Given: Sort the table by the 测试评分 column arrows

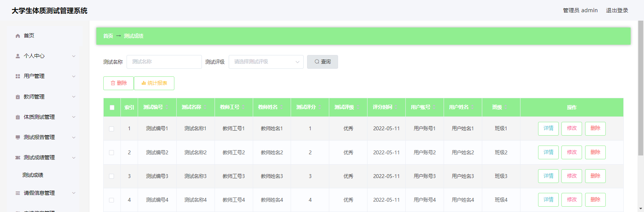Looking at the screenshot, I should pyautogui.click(x=320, y=107).
